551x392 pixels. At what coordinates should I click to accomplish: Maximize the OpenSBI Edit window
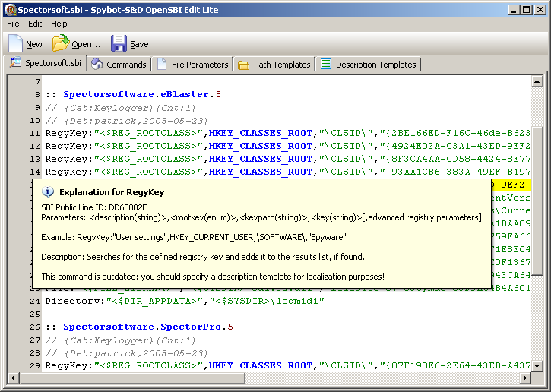click(526, 9)
